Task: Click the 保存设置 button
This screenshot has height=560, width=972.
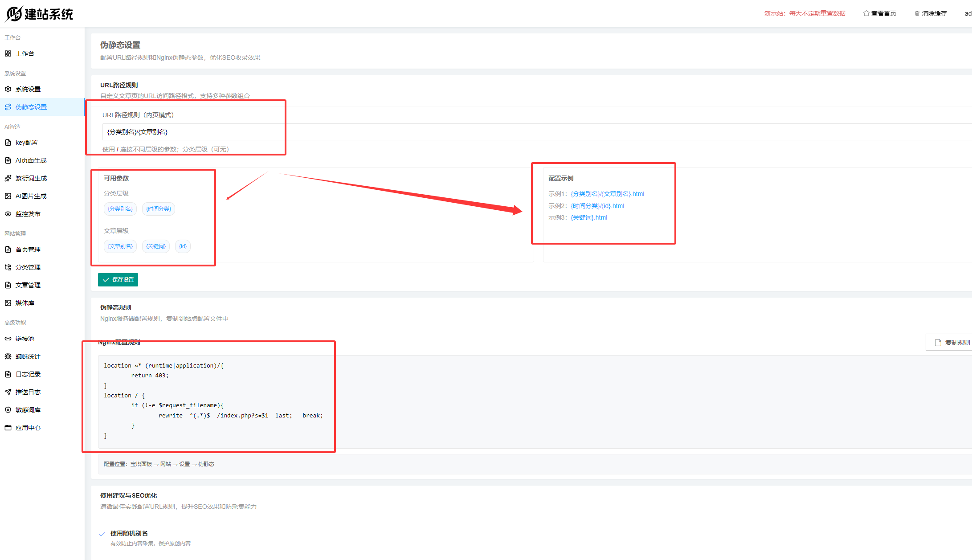Action: tap(118, 280)
